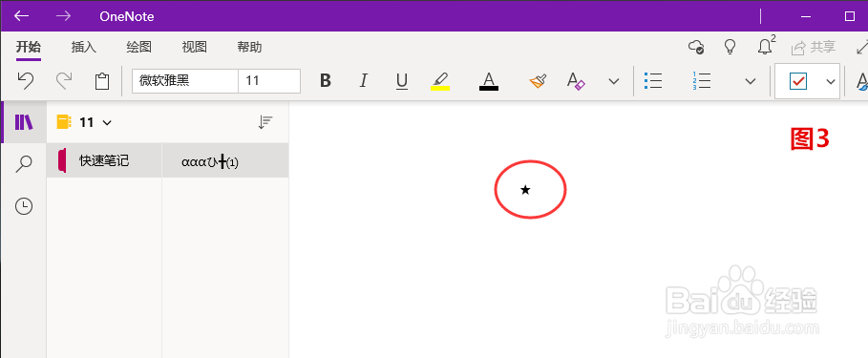Open the tags dropdown arrow
Image resolution: width=868 pixels, height=358 pixels.
click(831, 81)
